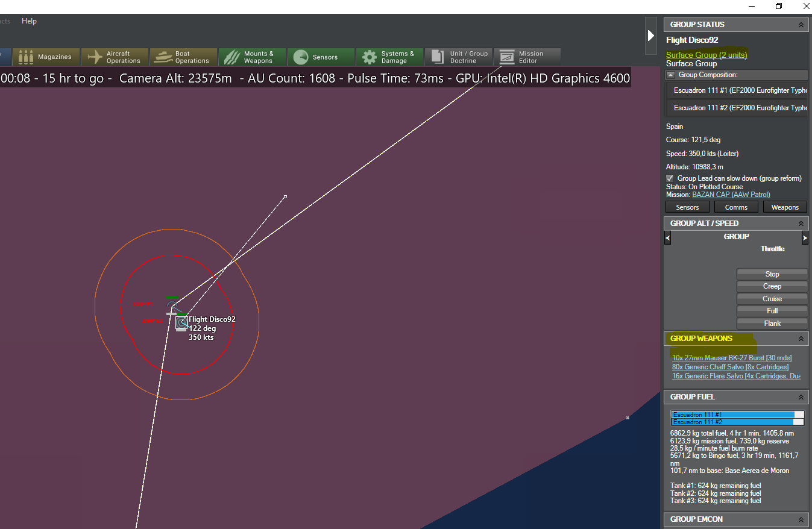Screen dimensions: 812x529
Task: Click the Pulse Time: 73ms status readout
Action: click(396, 78)
